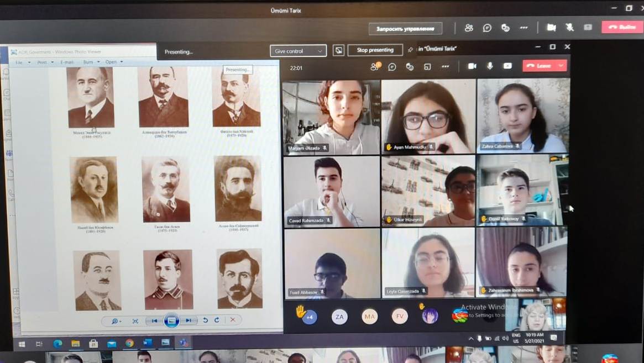Click the purple anime participant avatar
The width and height of the screenshot is (644, 363).
(x=430, y=316)
